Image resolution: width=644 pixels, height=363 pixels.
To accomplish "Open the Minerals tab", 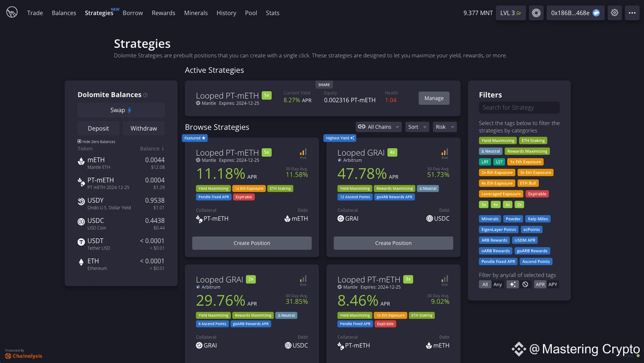I will 196,13.
